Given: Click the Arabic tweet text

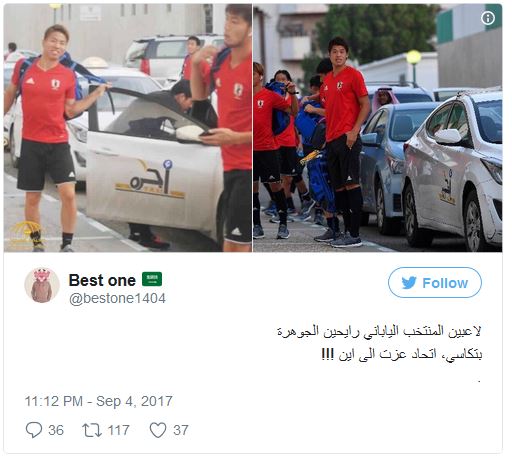Looking at the screenshot, I should pyautogui.click(x=380, y=343).
